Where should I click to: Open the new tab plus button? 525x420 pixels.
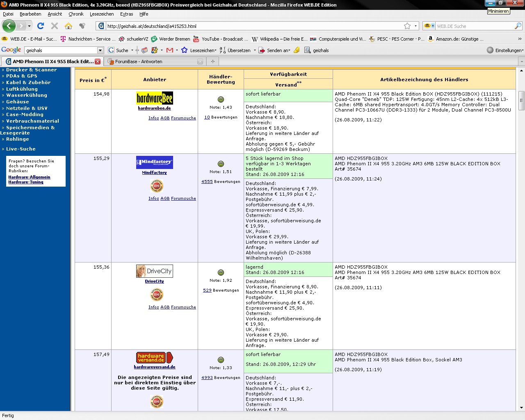[212, 62]
